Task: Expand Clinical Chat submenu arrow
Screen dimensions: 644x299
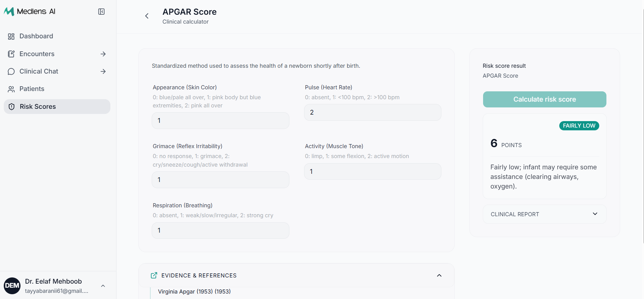Action: point(103,71)
